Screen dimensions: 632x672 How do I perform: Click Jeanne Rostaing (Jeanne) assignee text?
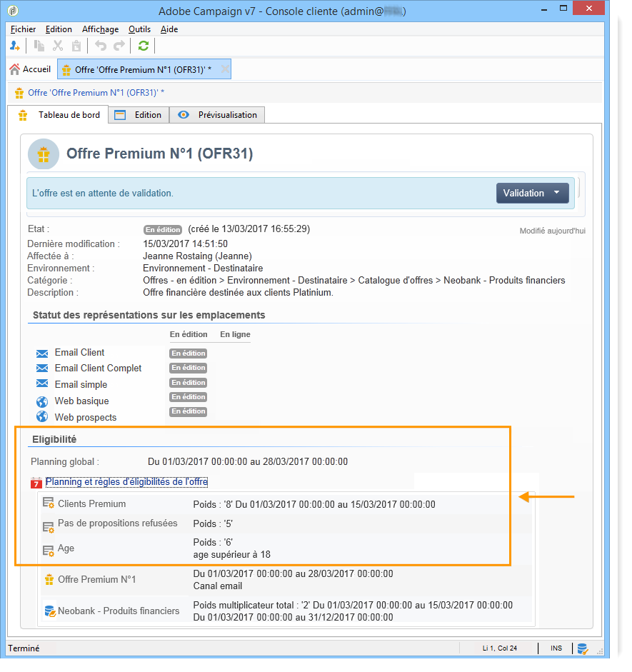coord(198,256)
